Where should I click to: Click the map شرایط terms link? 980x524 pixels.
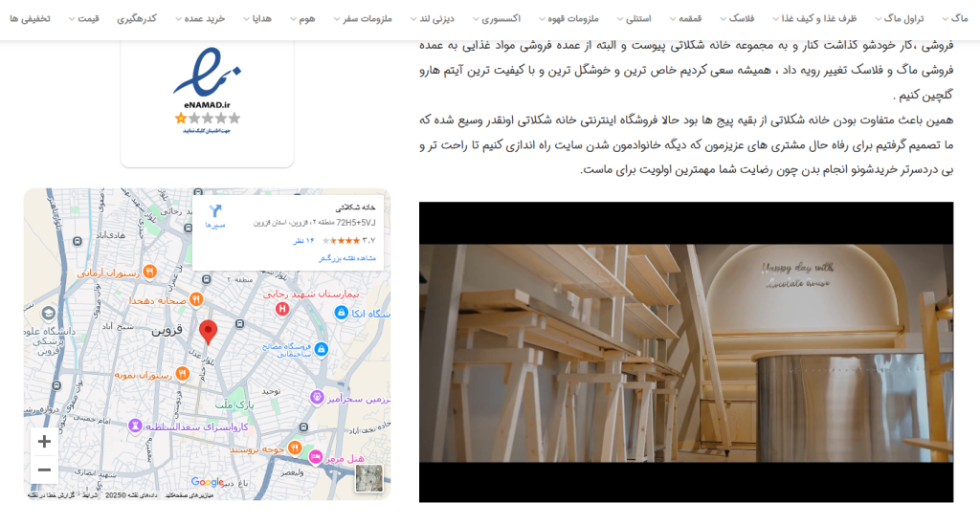(x=90, y=495)
